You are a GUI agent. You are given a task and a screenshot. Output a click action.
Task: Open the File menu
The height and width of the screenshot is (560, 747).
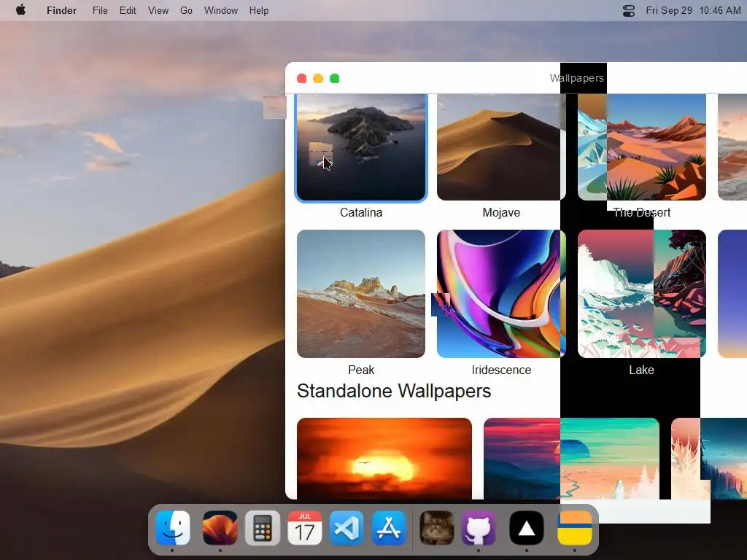pyautogui.click(x=100, y=10)
